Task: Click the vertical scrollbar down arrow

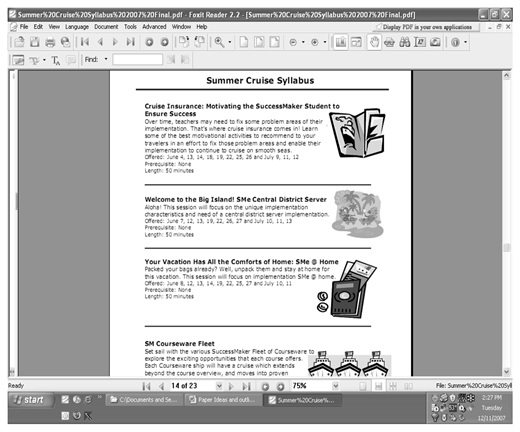Action: 507,371
